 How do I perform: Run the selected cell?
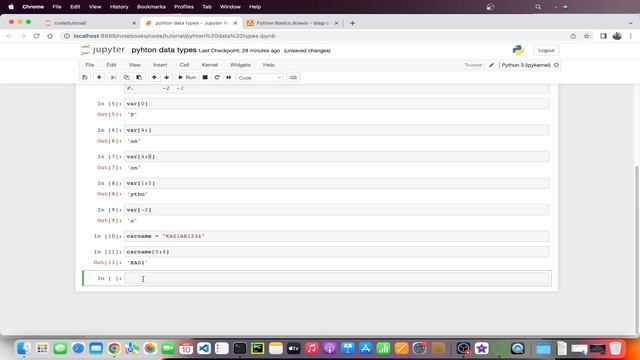(187, 77)
